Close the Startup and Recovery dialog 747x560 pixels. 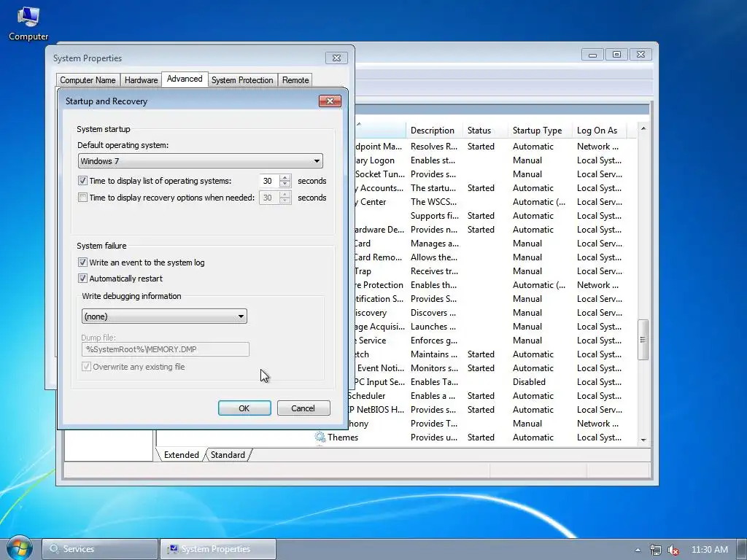click(330, 101)
